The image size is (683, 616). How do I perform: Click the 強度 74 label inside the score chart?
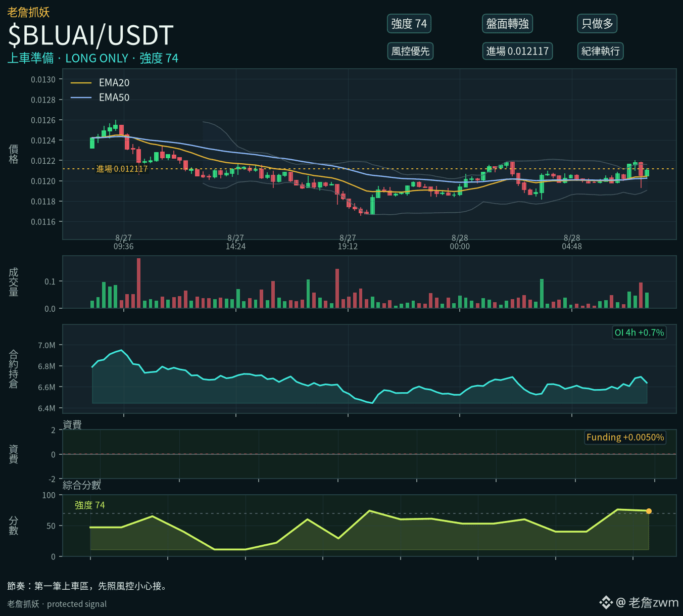pyautogui.click(x=90, y=505)
